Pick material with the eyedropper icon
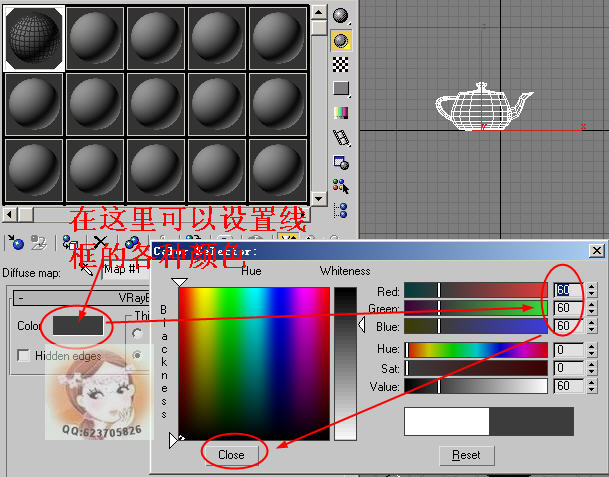Viewport: 609px width, 477px height. tap(87, 268)
